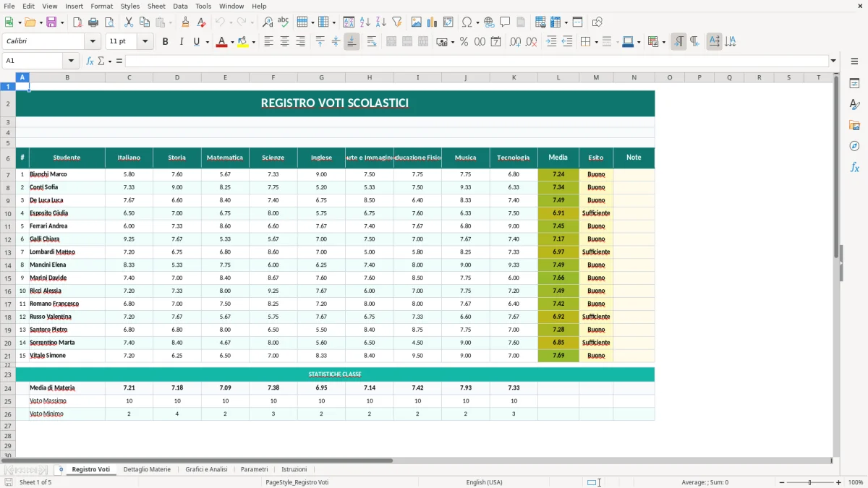Switch to Grafici e Analisi sheet tab
The width and height of the screenshot is (868, 488).
(206, 469)
